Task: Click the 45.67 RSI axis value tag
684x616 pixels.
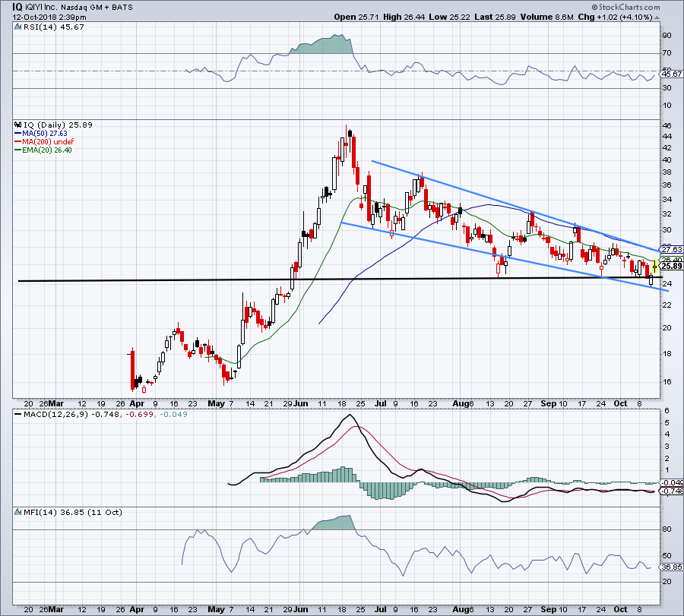Action: tap(671, 74)
